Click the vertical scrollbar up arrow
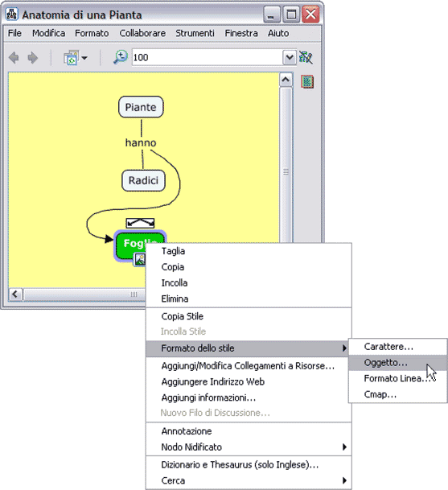The image size is (448, 490). click(286, 80)
